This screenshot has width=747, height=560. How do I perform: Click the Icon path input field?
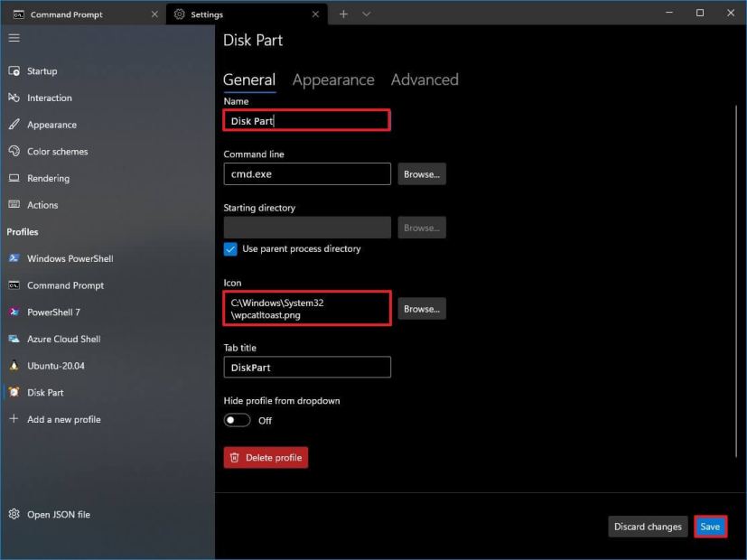click(x=307, y=309)
